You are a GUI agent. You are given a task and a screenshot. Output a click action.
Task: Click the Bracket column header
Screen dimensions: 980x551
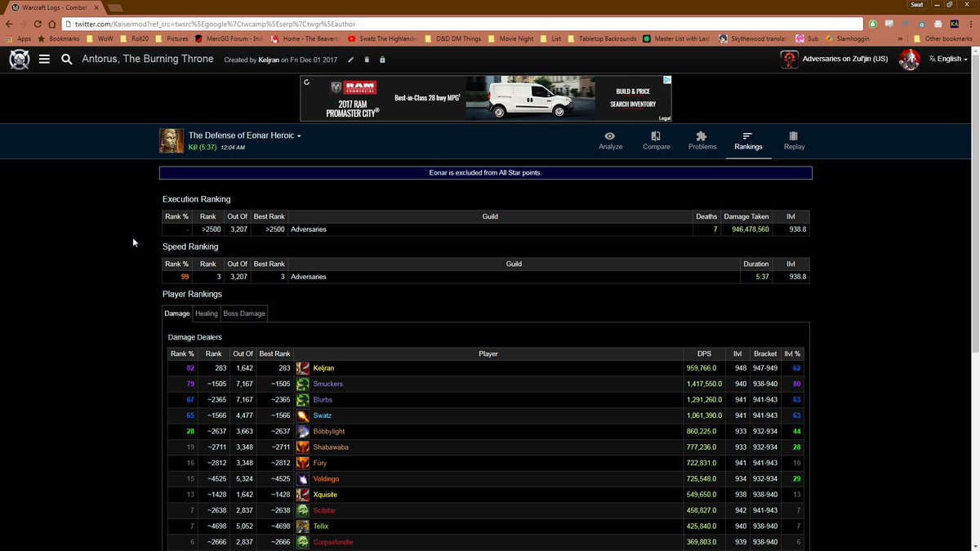[x=765, y=353]
